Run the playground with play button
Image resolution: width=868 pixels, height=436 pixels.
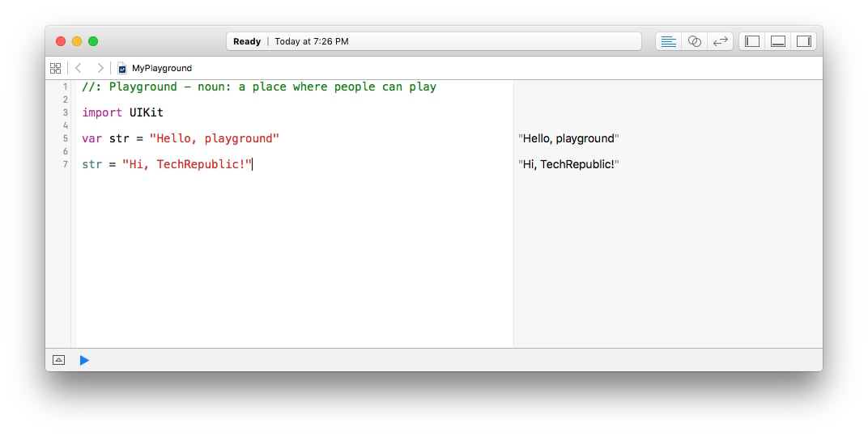[x=84, y=360]
